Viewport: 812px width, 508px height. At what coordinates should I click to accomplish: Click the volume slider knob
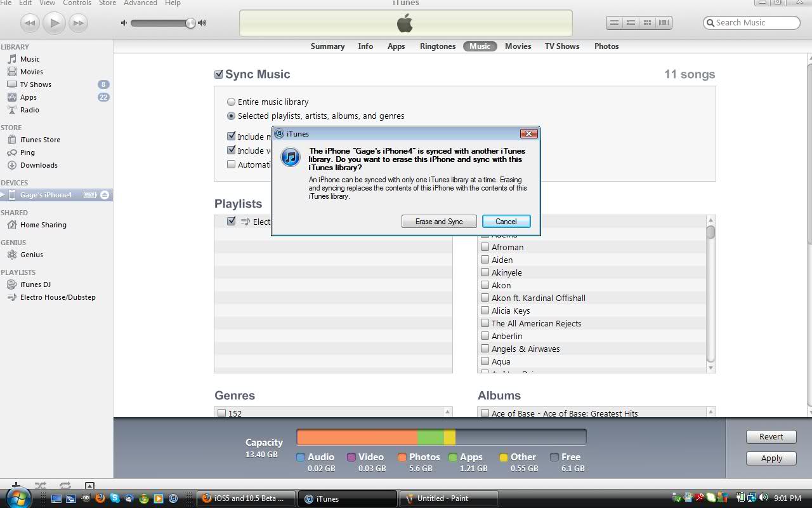pyautogui.click(x=190, y=23)
